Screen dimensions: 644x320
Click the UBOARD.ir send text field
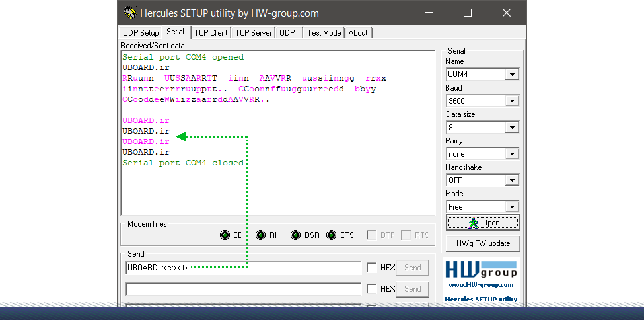click(x=243, y=268)
